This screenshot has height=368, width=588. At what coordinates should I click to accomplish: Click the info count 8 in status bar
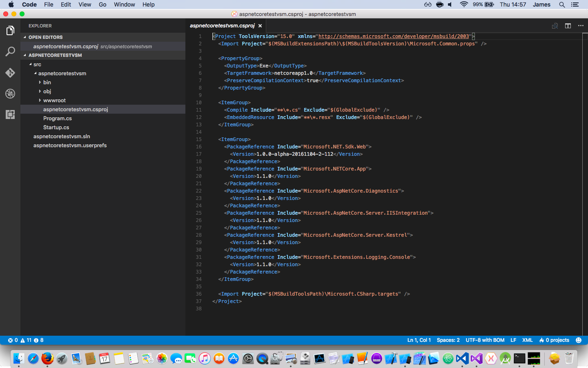tap(38, 340)
